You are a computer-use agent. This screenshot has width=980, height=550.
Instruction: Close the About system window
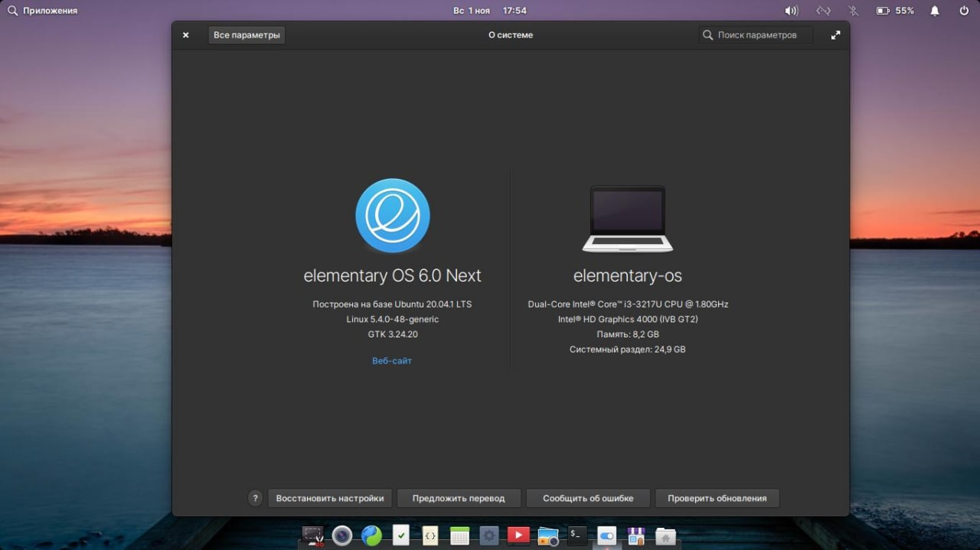pos(186,35)
